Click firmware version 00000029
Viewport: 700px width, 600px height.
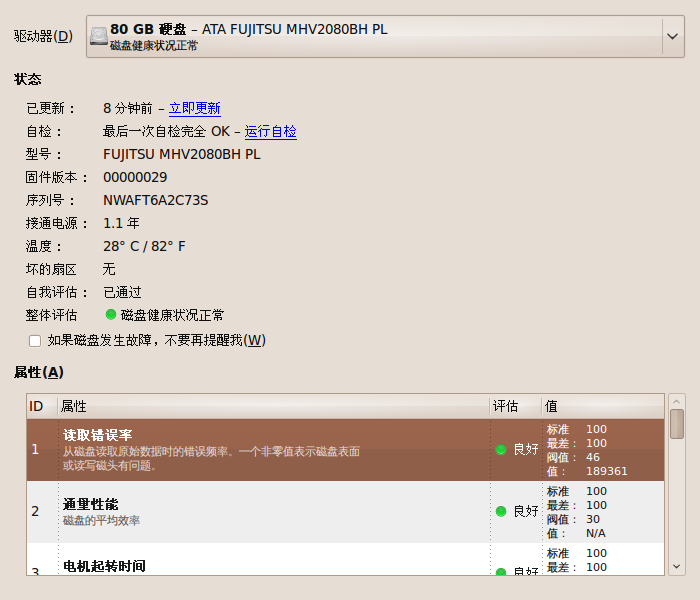click(135, 177)
